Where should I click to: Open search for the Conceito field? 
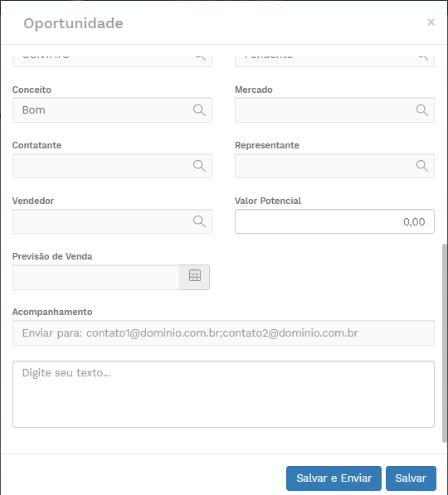(x=199, y=110)
